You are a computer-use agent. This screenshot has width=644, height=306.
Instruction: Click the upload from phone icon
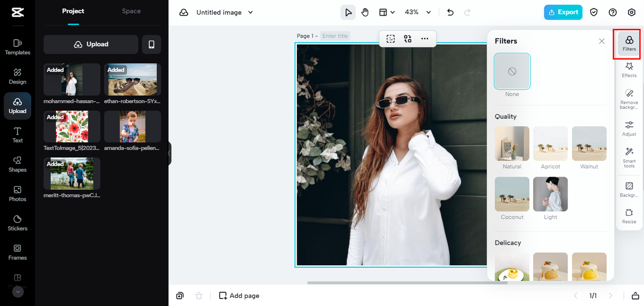[151, 44]
